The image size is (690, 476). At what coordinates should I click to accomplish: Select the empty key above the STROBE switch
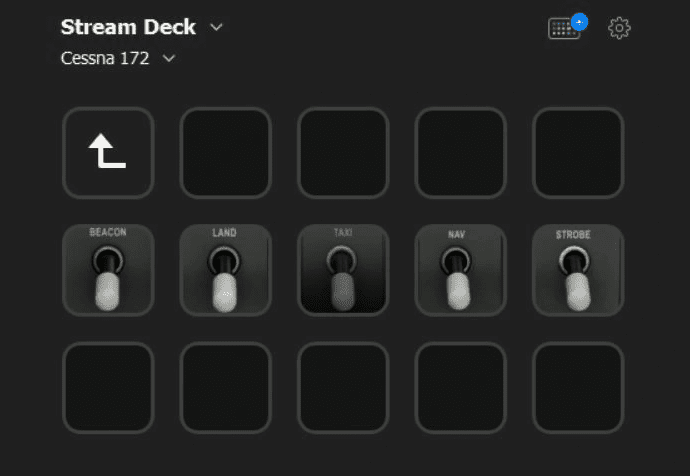(578, 153)
